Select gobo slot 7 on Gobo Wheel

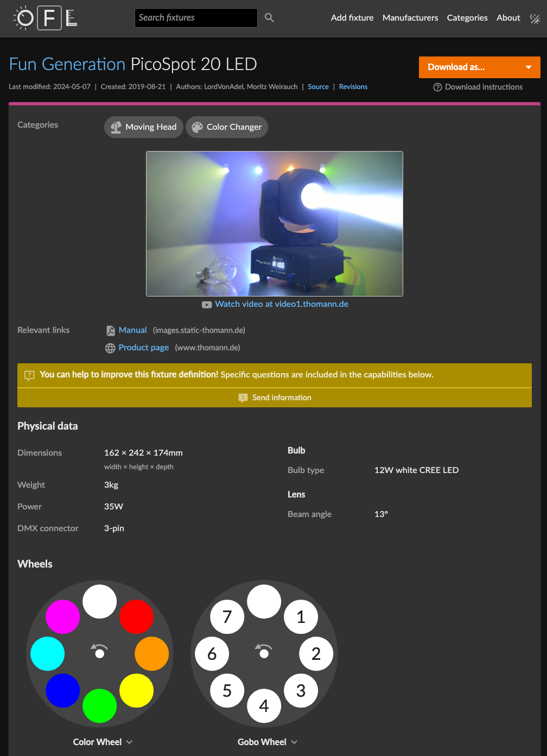[x=227, y=617]
